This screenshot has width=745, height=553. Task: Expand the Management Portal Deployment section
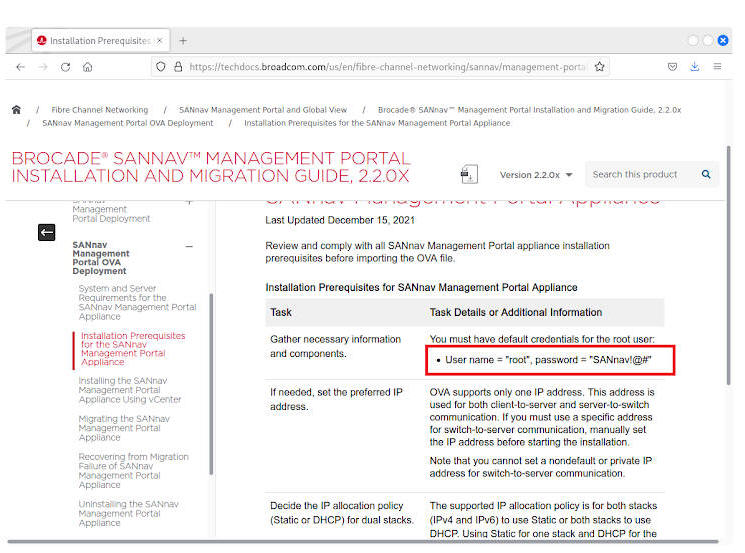click(x=189, y=203)
